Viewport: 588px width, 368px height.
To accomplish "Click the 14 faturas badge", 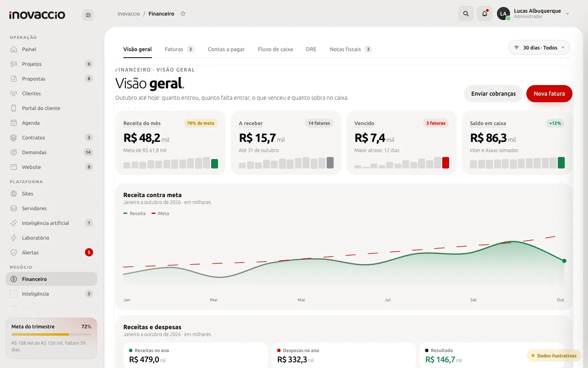I will pos(319,123).
